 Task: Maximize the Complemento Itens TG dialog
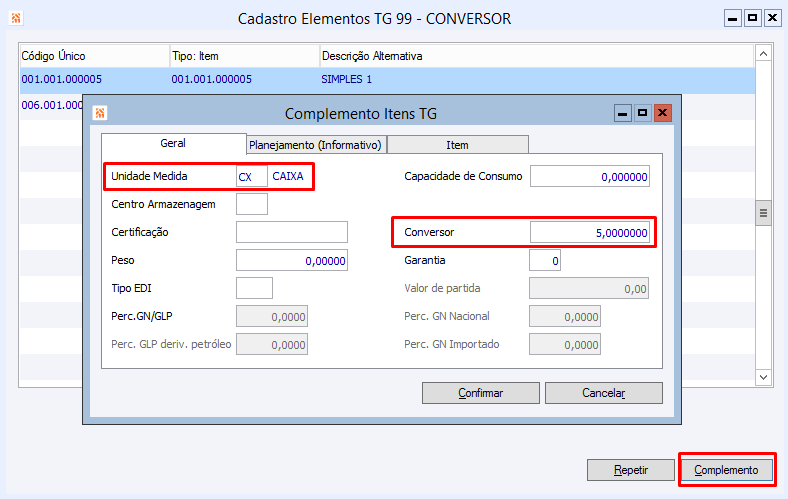642,113
